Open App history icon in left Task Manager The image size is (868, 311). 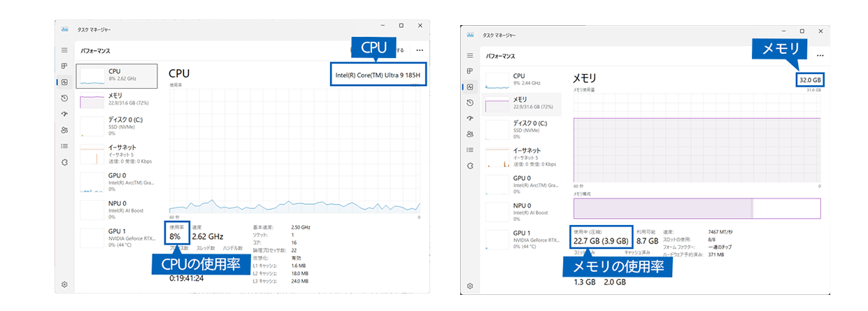point(64,99)
